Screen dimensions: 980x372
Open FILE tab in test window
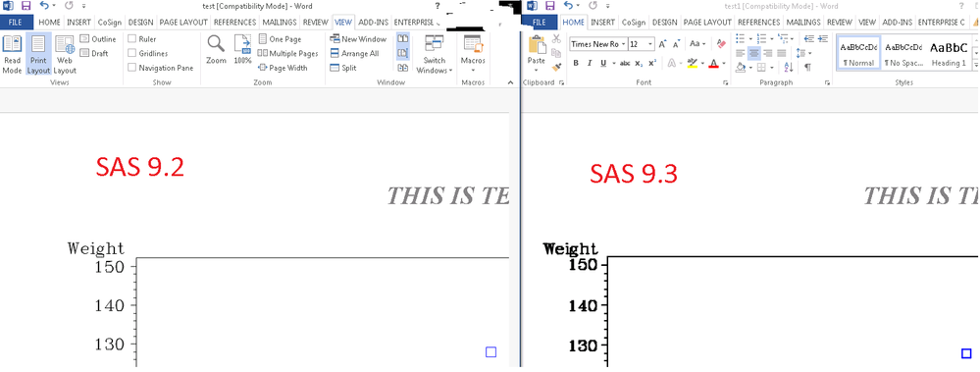[16, 22]
